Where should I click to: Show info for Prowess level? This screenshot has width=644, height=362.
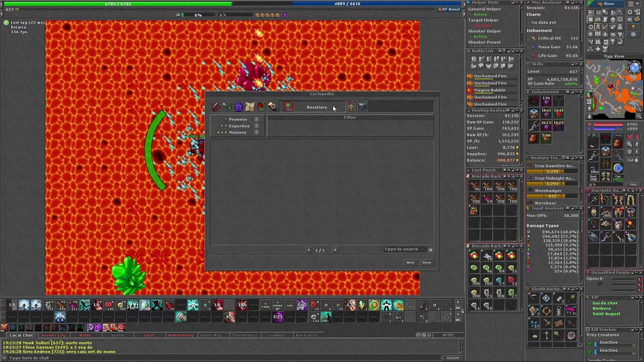257,119
